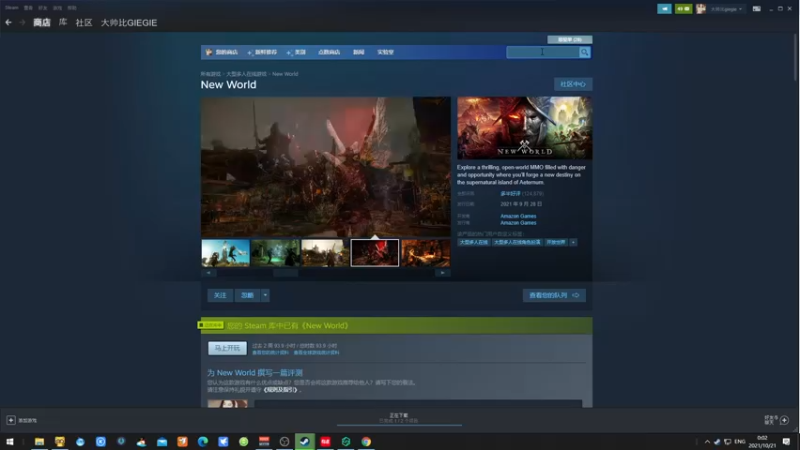
Task: Open the Windows notification center icon
Action: point(787,442)
